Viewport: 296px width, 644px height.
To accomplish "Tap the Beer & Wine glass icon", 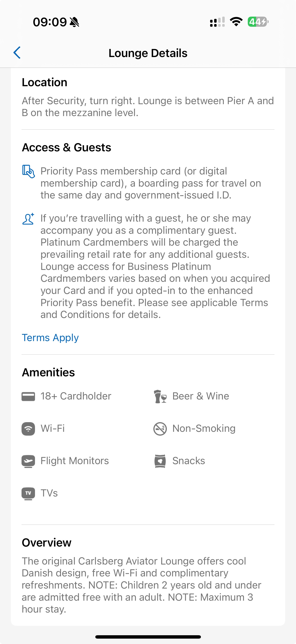I will pyautogui.click(x=160, y=396).
